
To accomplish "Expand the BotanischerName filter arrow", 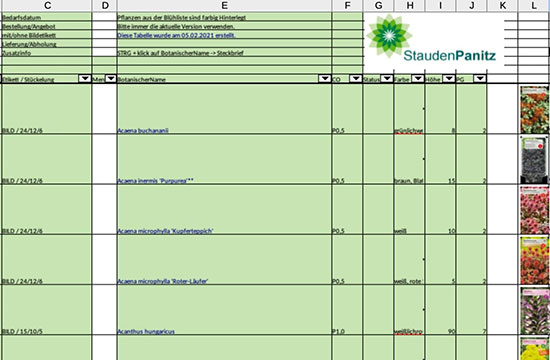I will click(x=324, y=79).
